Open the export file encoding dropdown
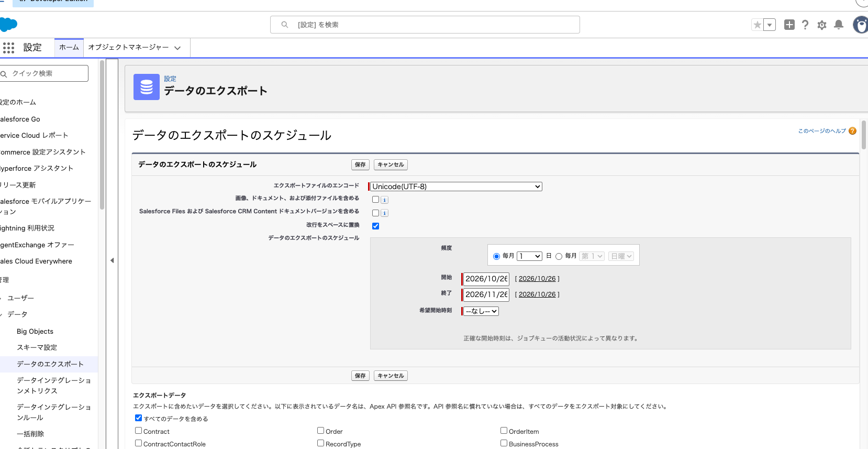The width and height of the screenshot is (868, 449). 455,187
